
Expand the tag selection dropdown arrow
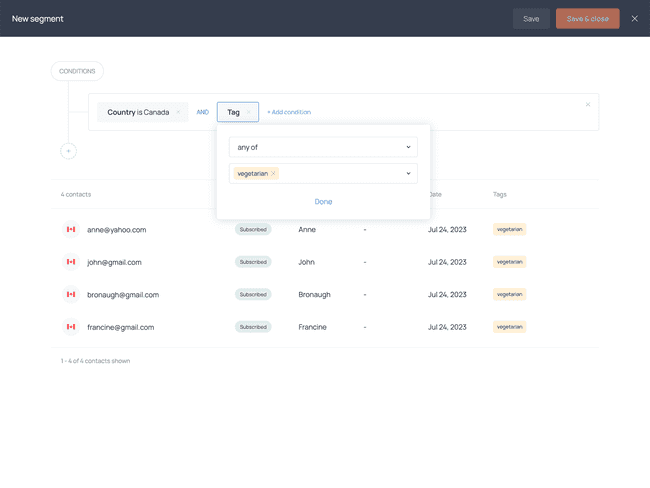(x=408, y=173)
